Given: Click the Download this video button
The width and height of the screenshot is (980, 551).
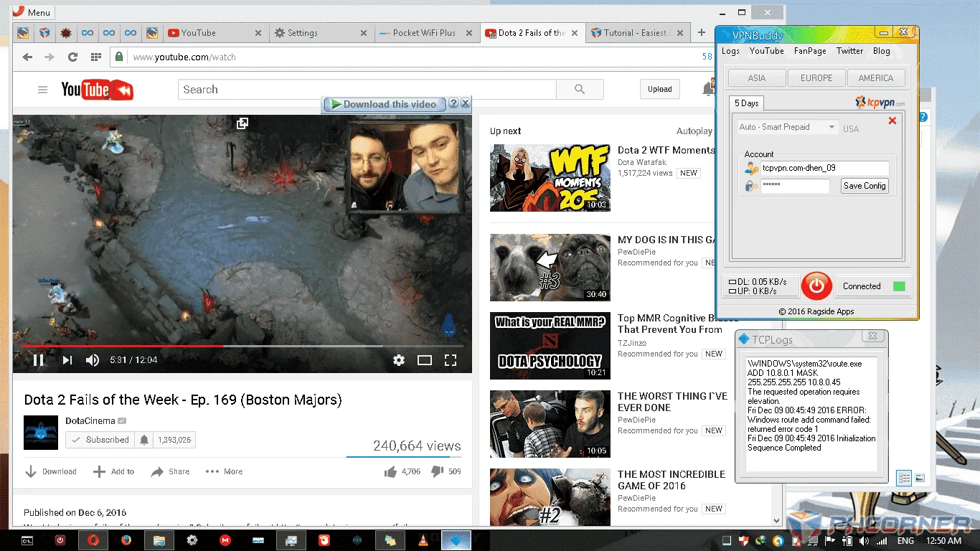Looking at the screenshot, I should [x=384, y=104].
